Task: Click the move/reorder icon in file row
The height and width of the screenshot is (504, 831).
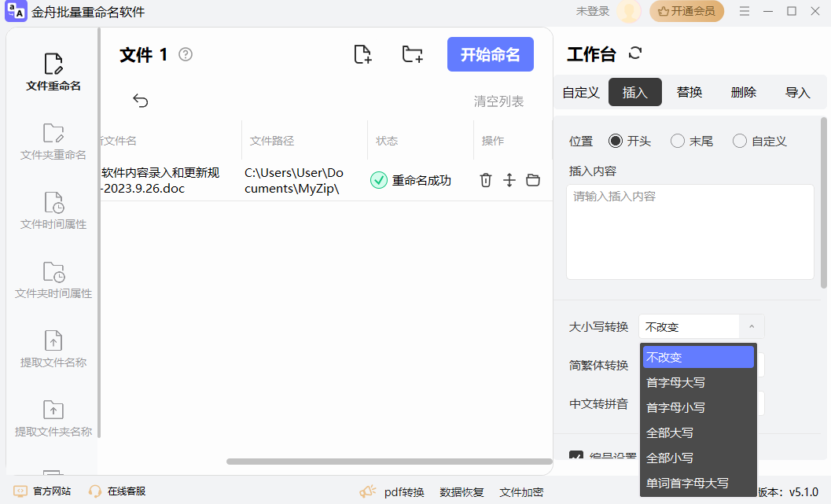Action: click(509, 180)
